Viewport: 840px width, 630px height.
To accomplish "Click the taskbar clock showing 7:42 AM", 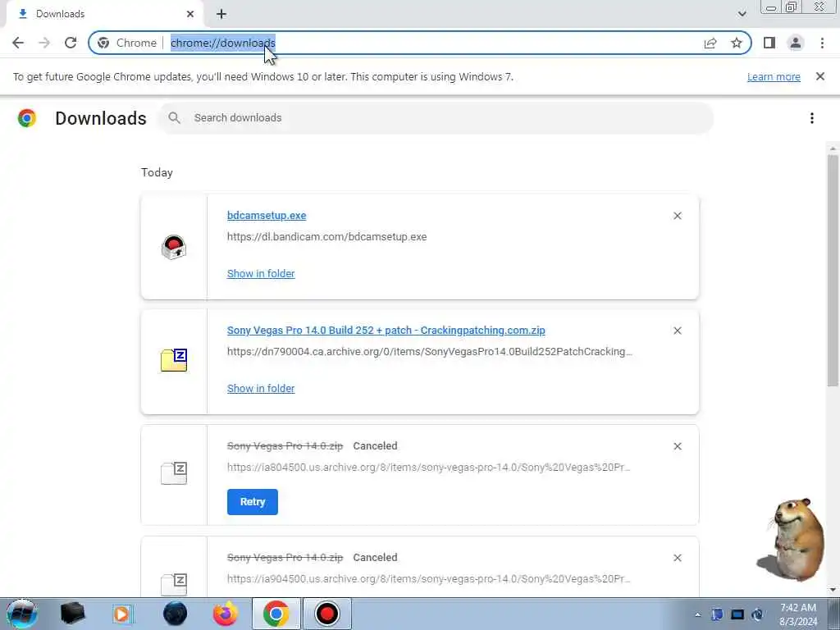I will click(x=798, y=615).
